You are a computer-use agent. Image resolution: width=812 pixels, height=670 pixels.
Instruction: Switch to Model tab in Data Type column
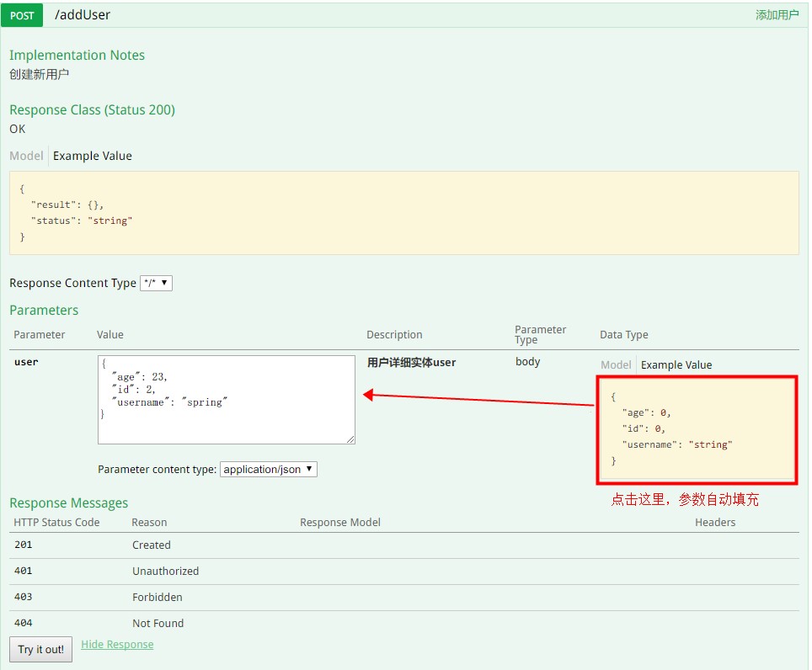coord(616,364)
